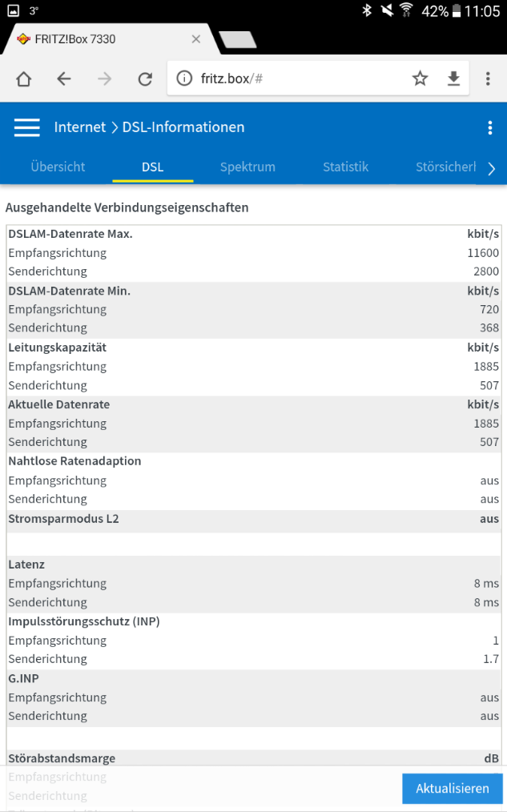The height and width of the screenshot is (812, 507).
Task: Open the FRITZ!Box hamburger menu
Action: coord(26,127)
